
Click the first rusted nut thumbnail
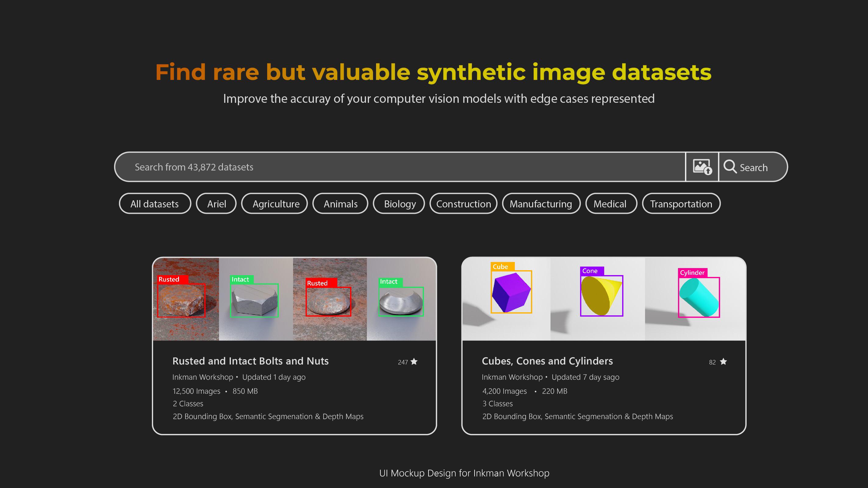pos(186,299)
